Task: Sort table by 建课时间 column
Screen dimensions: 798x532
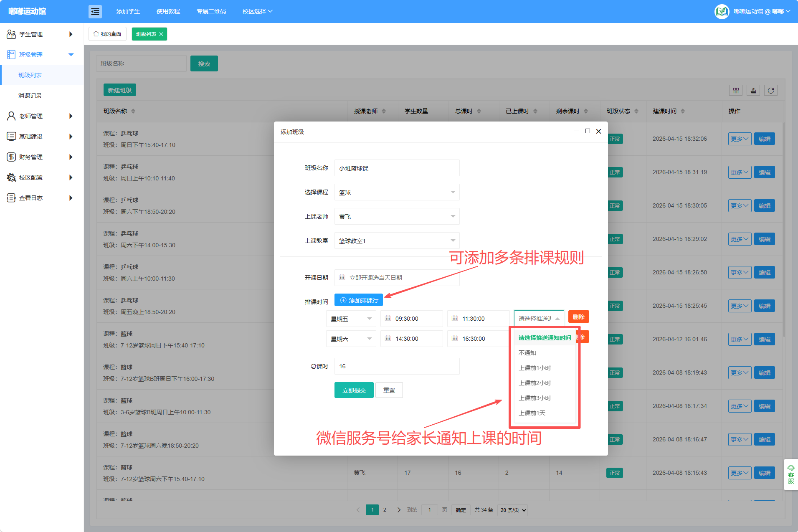Action: click(x=683, y=111)
